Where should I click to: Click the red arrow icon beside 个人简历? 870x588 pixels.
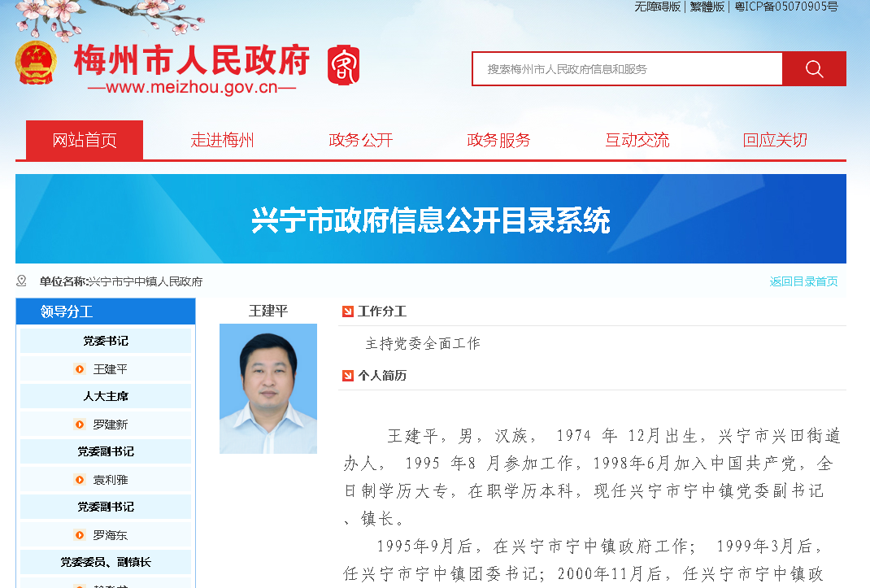[x=348, y=376]
